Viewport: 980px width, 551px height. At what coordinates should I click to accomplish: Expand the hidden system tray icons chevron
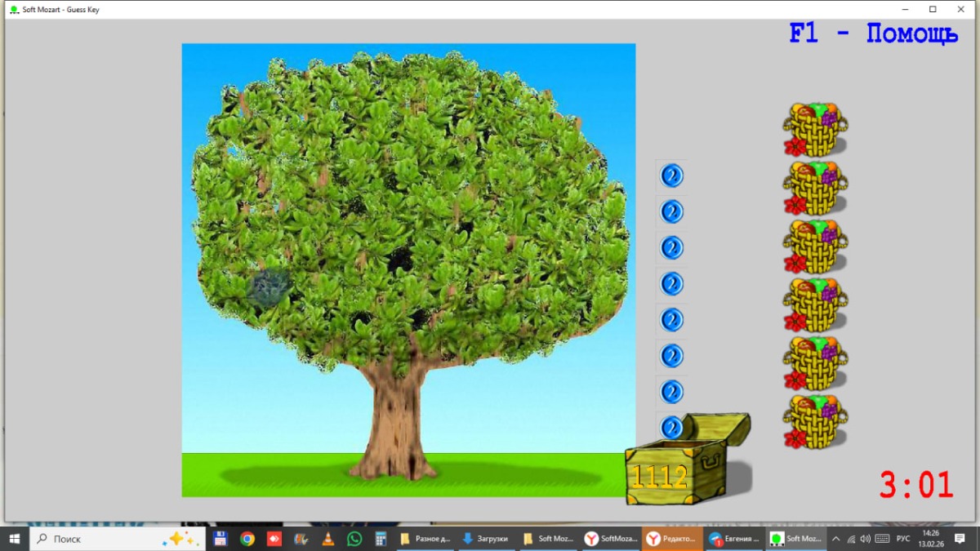pos(835,539)
